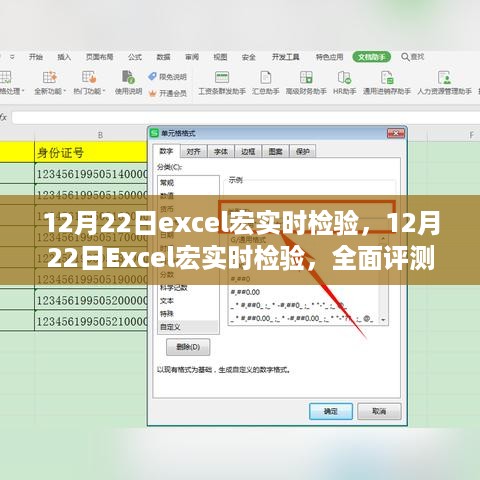
Task: Select 科学记数 in the category list
Action: [x=188, y=287]
